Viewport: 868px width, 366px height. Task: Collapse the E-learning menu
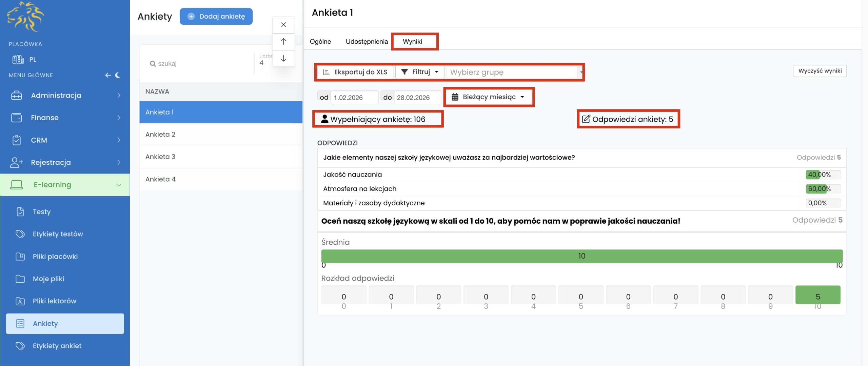coord(119,185)
